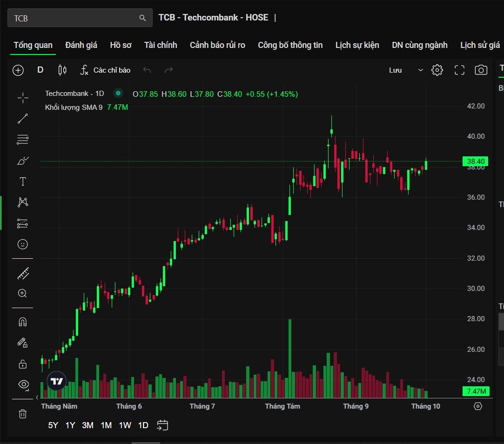Select the trend line drawing tool
504x444 pixels.
(x=22, y=119)
